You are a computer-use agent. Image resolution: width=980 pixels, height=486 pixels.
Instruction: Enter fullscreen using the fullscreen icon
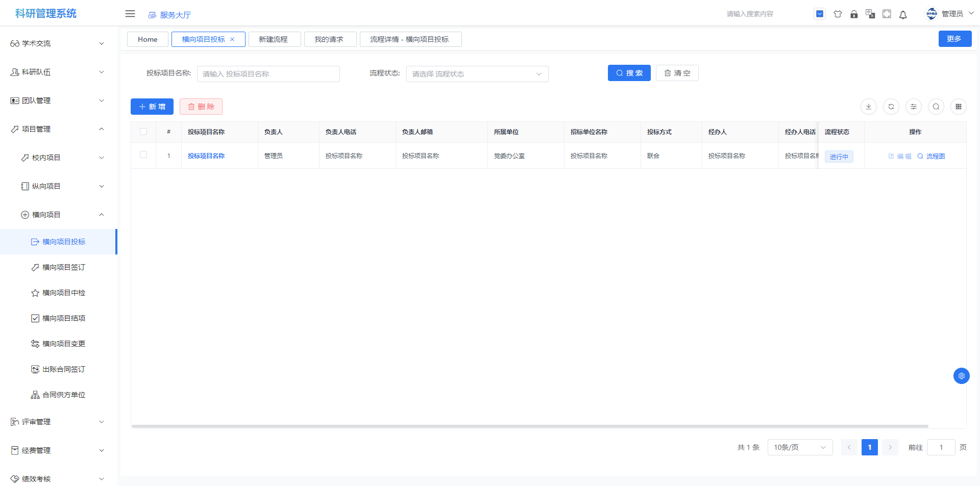tap(887, 14)
